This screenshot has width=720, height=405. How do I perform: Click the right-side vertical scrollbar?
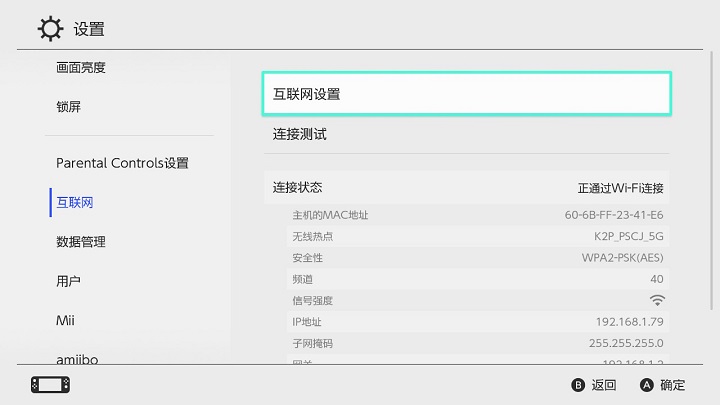pyautogui.click(x=712, y=181)
